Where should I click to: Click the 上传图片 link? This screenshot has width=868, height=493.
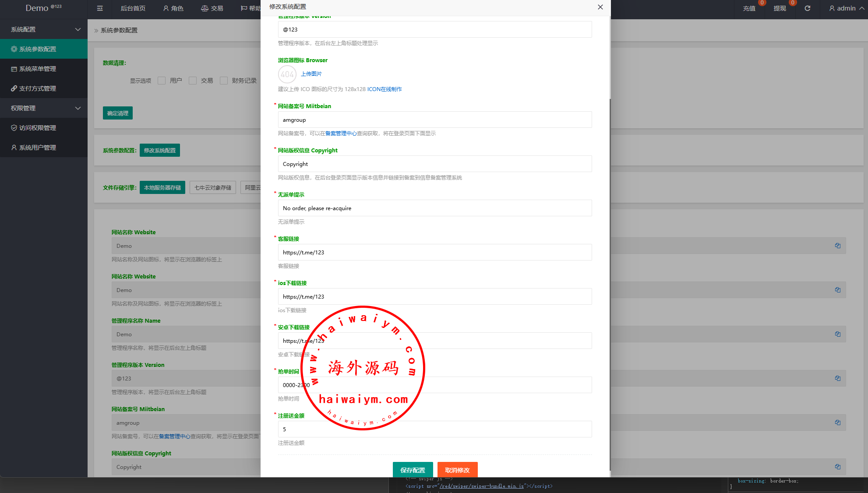click(311, 74)
